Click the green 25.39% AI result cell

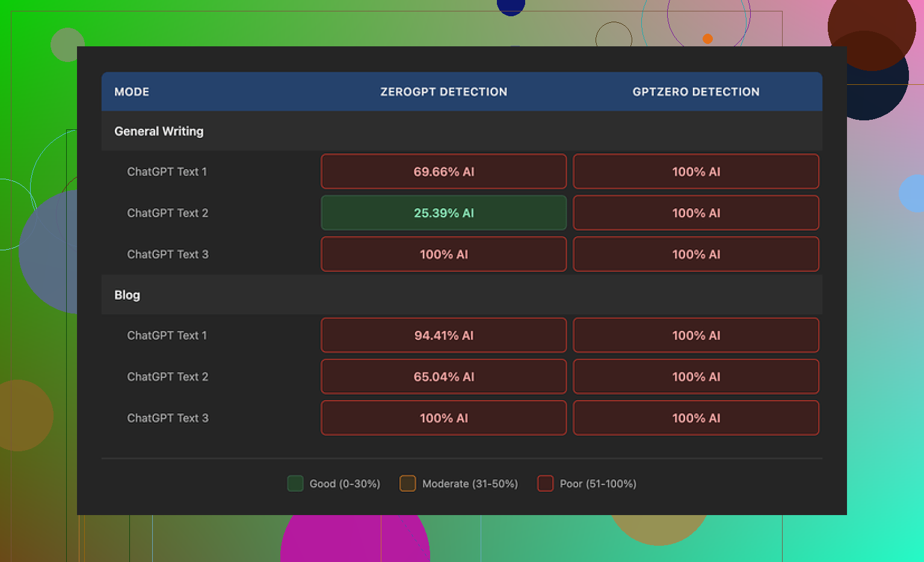pyautogui.click(x=443, y=213)
